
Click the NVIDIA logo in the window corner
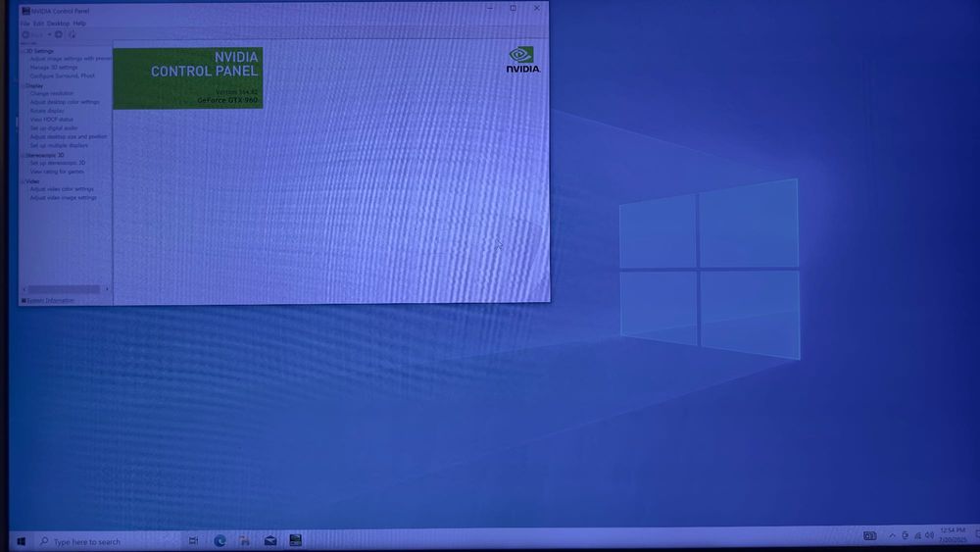click(x=523, y=60)
